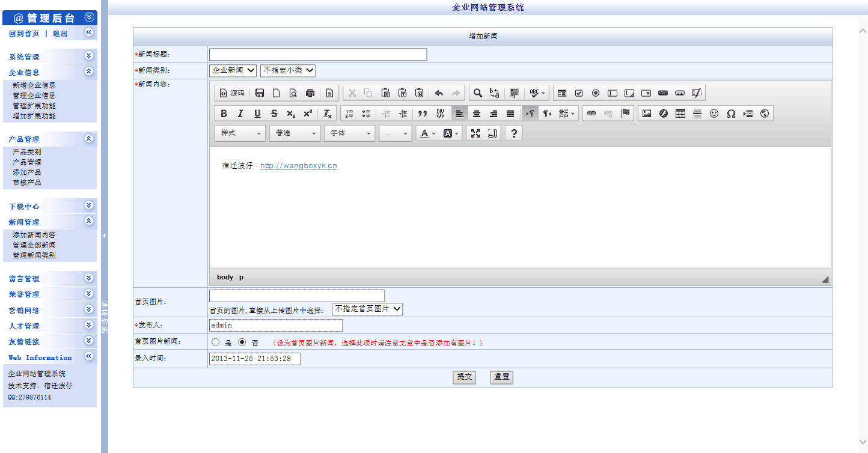Click the 提交 submit button

point(464,377)
